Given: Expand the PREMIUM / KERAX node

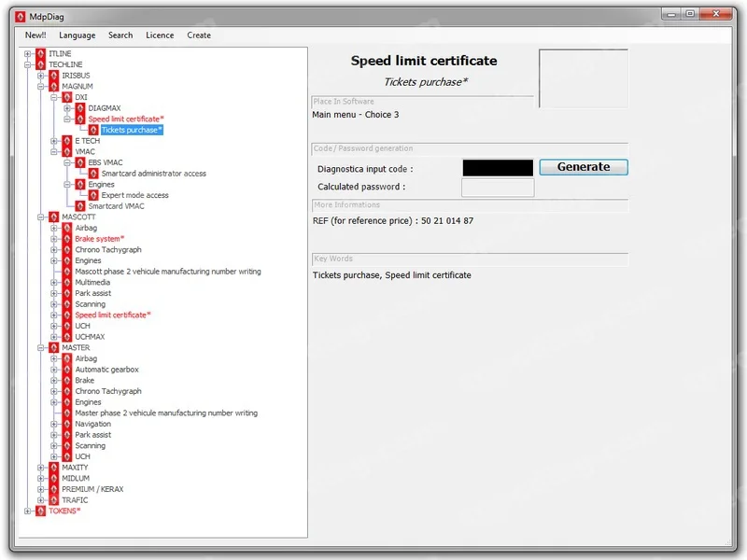Looking at the screenshot, I should point(41,489).
